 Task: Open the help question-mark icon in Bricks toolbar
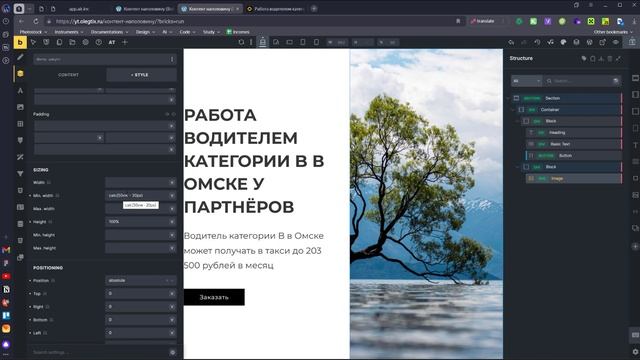point(98,42)
